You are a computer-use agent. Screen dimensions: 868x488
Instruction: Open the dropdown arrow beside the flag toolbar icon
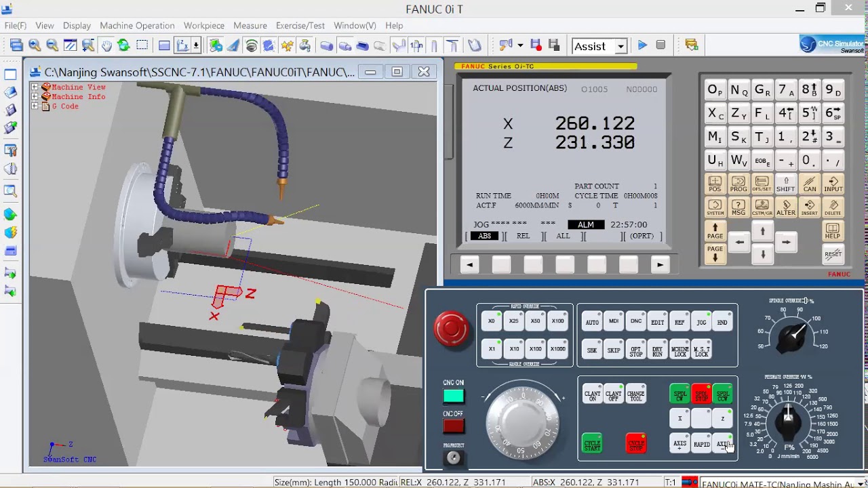tap(520, 45)
